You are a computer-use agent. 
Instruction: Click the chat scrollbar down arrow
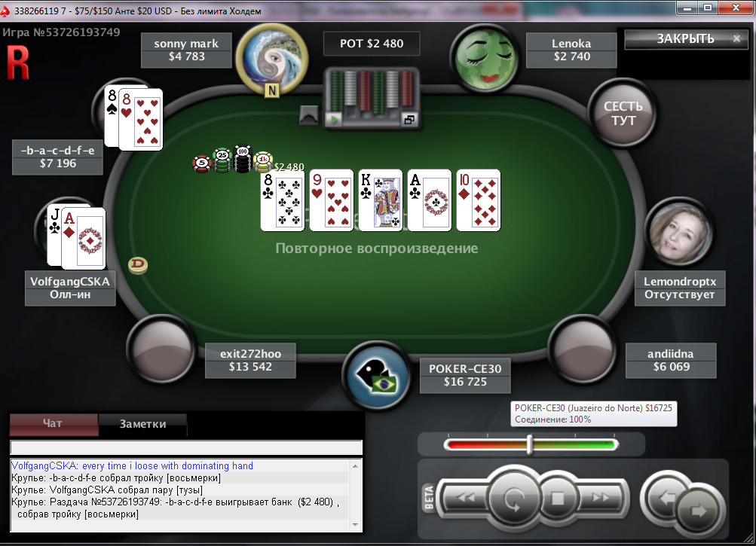click(x=355, y=524)
